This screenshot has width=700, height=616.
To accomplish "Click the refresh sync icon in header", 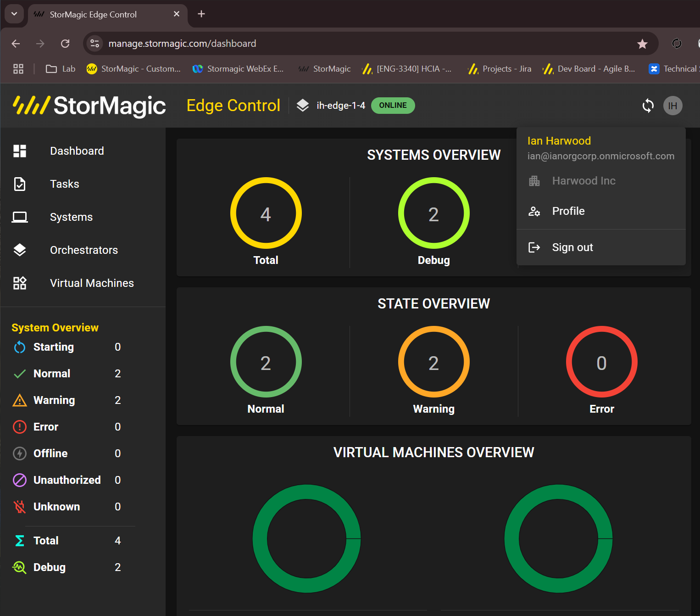I will tap(648, 106).
